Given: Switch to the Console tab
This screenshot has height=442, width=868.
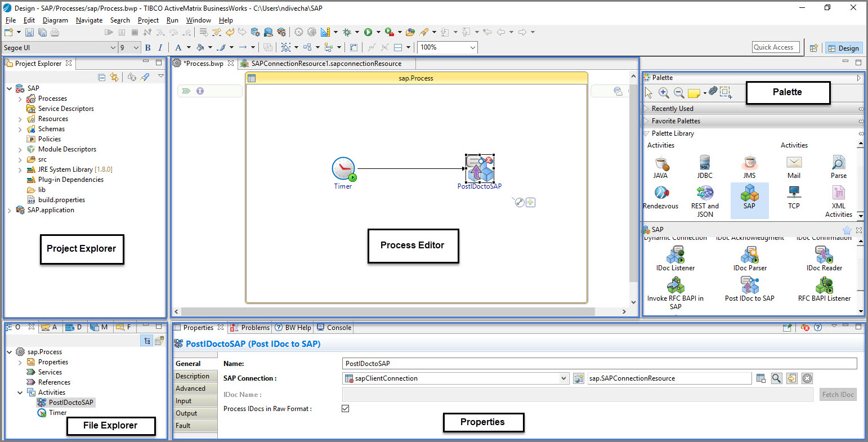Looking at the screenshot, I should (x=334, y=328).
